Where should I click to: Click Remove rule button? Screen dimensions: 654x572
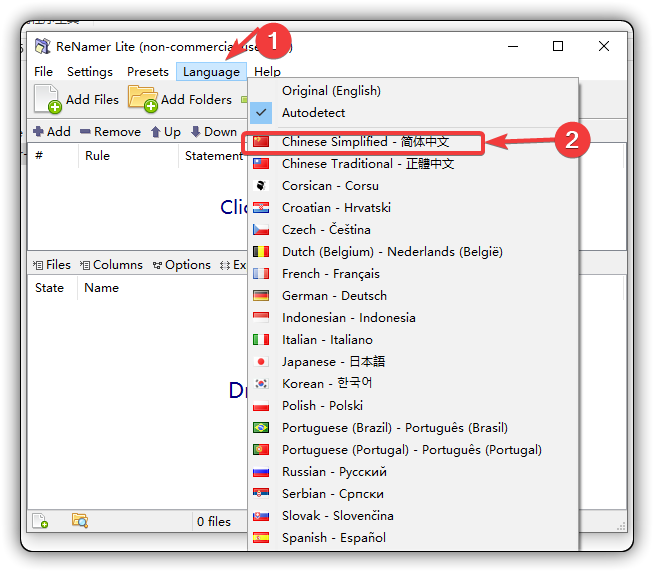[111, 132]
